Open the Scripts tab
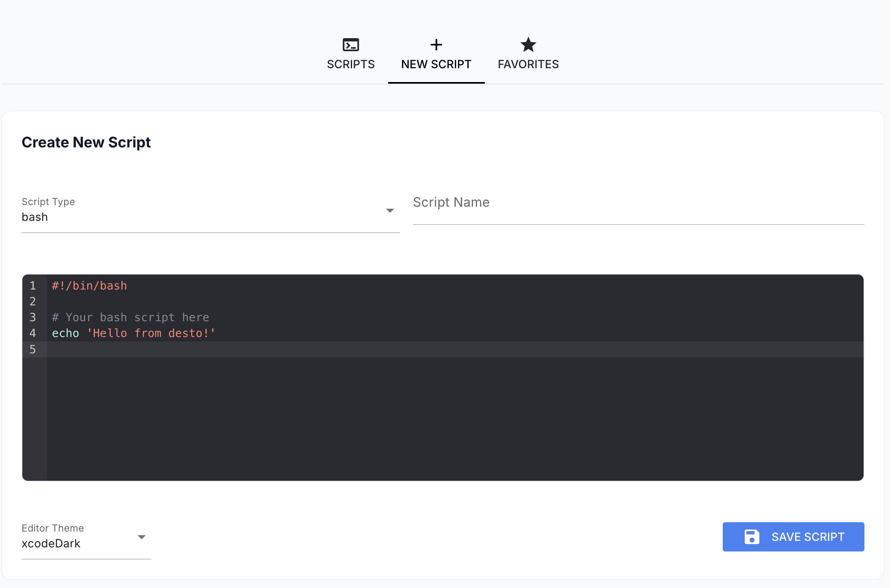Viewport: 890px width, 588px height. [351, 54]
